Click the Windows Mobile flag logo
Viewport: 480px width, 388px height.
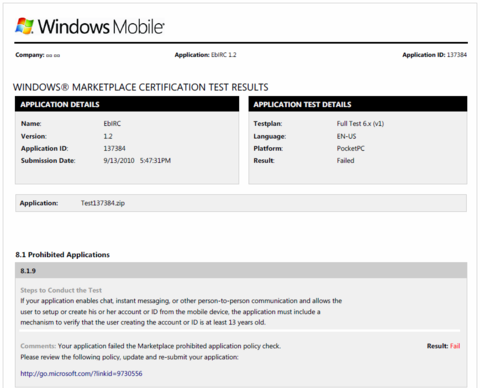(24, 26)
